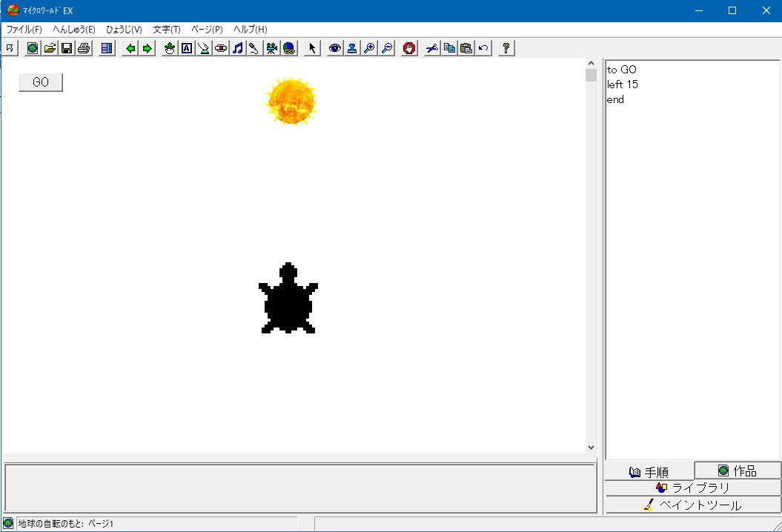Click the red slider tool icon

pos(220,48)
